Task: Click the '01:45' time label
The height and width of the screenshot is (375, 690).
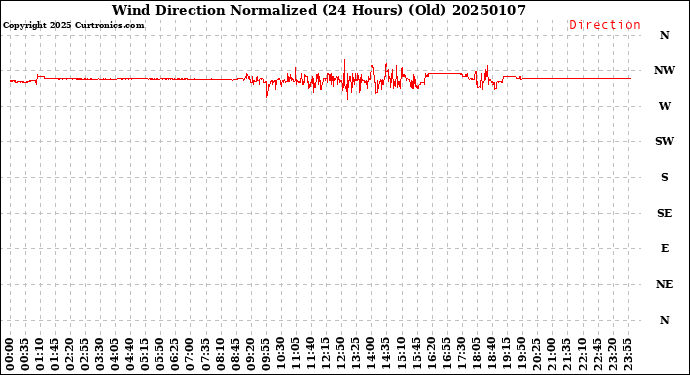Action: pos(55,355)
